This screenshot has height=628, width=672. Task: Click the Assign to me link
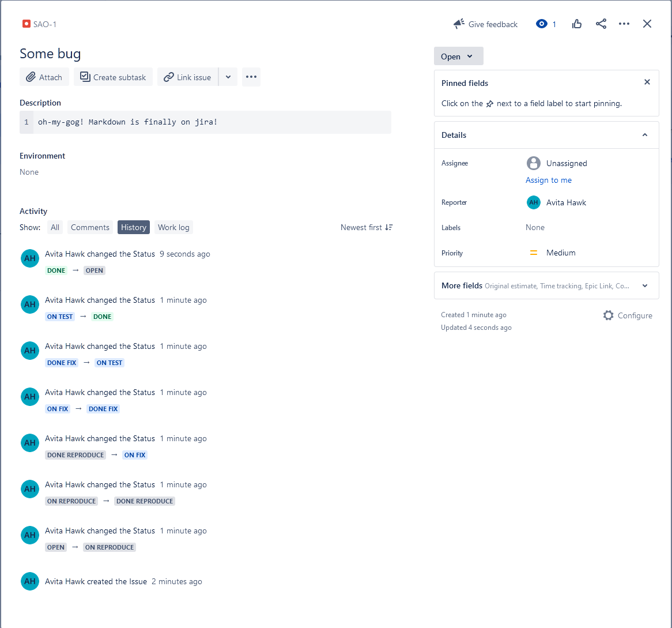548,180
